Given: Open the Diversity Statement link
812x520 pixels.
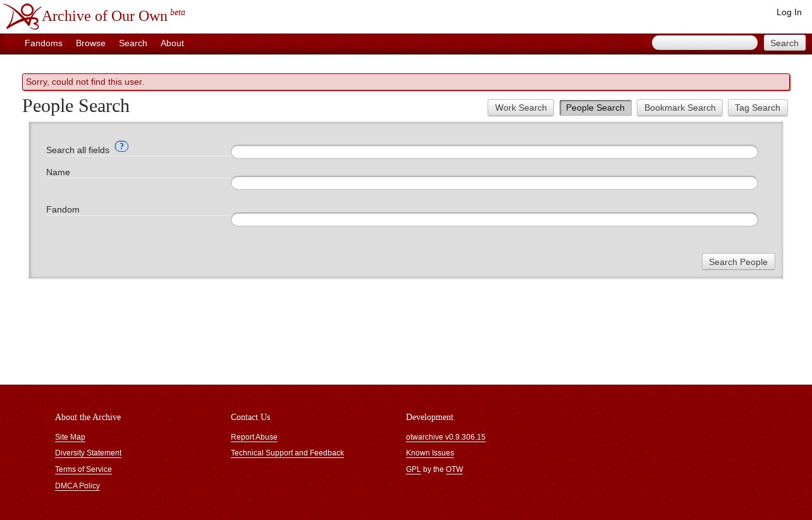Looking at the screenshot, I should (x=88, y=453).
